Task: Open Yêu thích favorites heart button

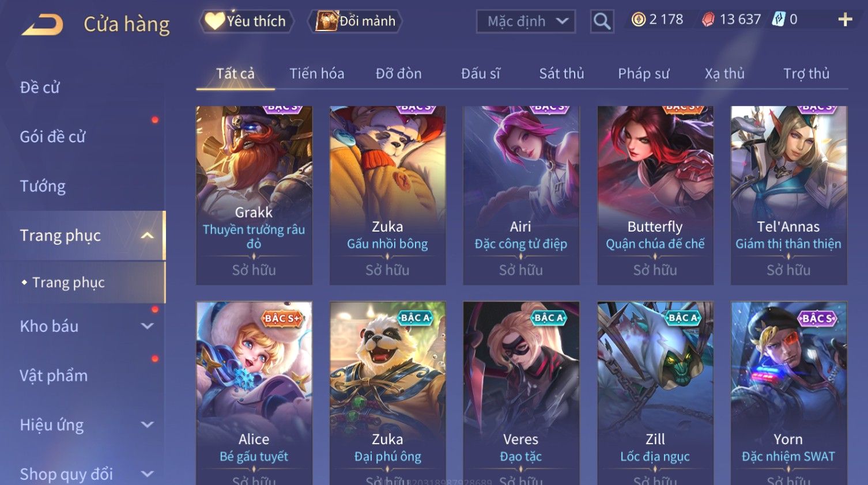Action: tap(246, 21)
